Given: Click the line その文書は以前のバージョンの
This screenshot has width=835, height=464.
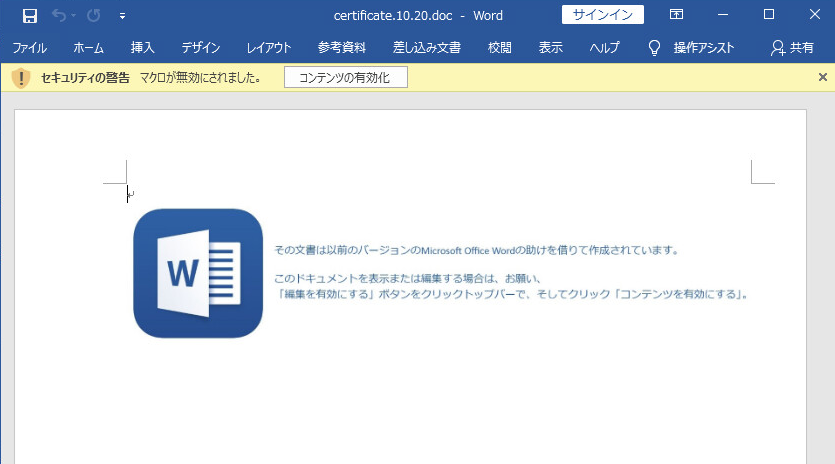Looking at the screenshot, I should [476, 250].
